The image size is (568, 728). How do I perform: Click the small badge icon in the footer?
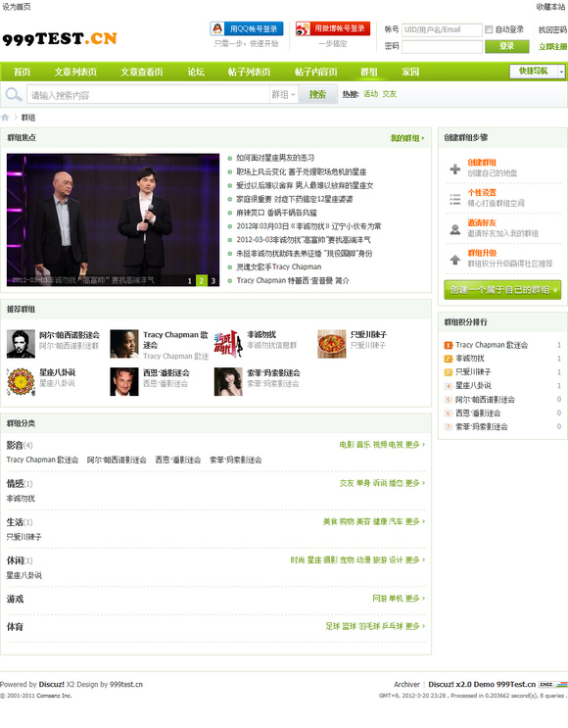point(552,684)
